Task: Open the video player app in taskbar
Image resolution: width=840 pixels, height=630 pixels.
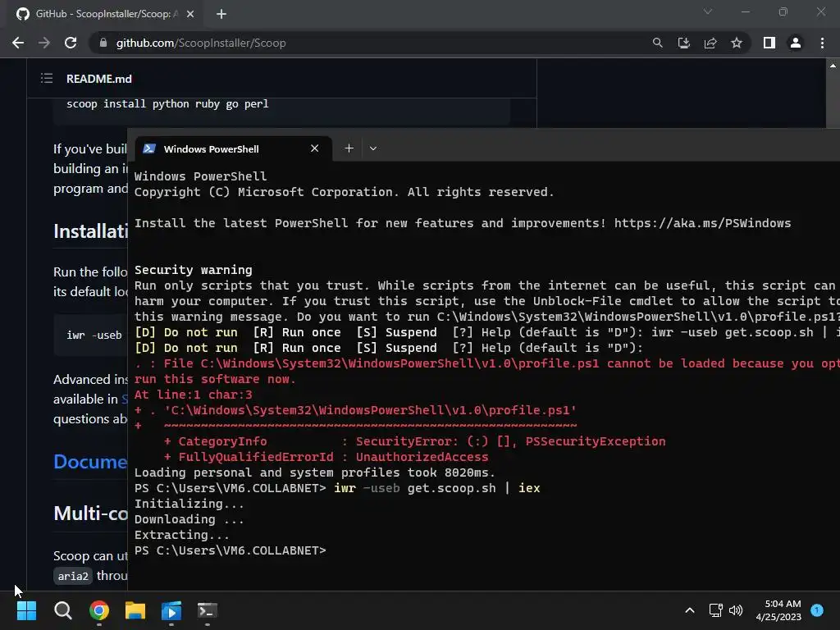Action: click(171, 610)
